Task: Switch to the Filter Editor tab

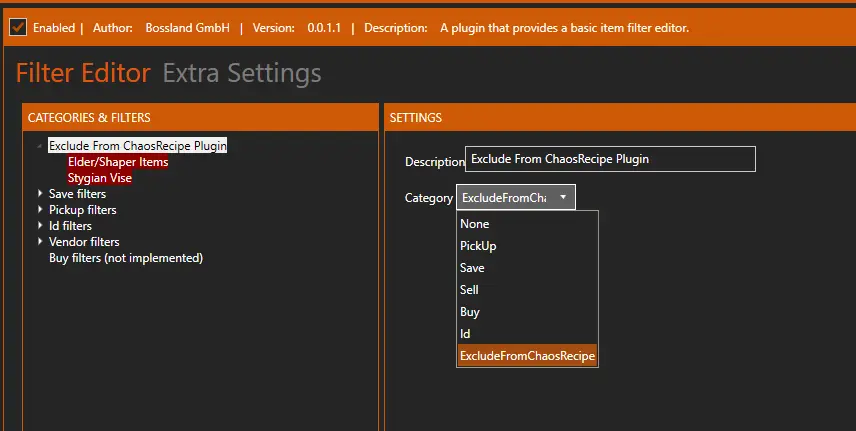Action: tap(83, 73)
